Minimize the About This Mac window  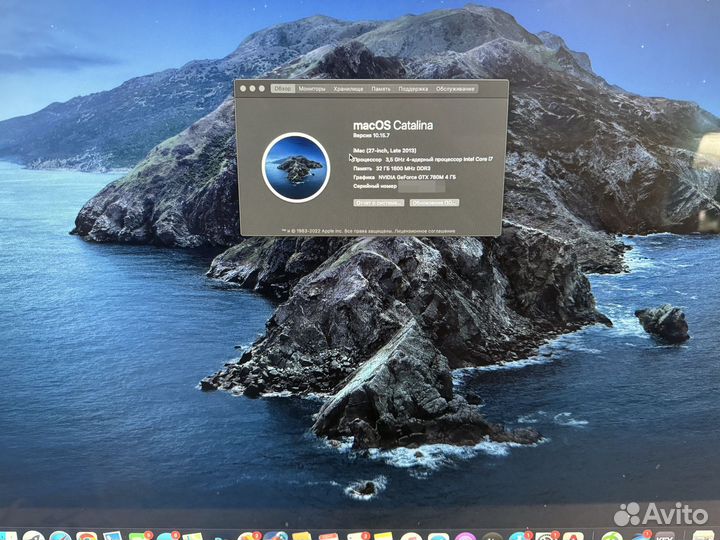(x=252, y=88)
